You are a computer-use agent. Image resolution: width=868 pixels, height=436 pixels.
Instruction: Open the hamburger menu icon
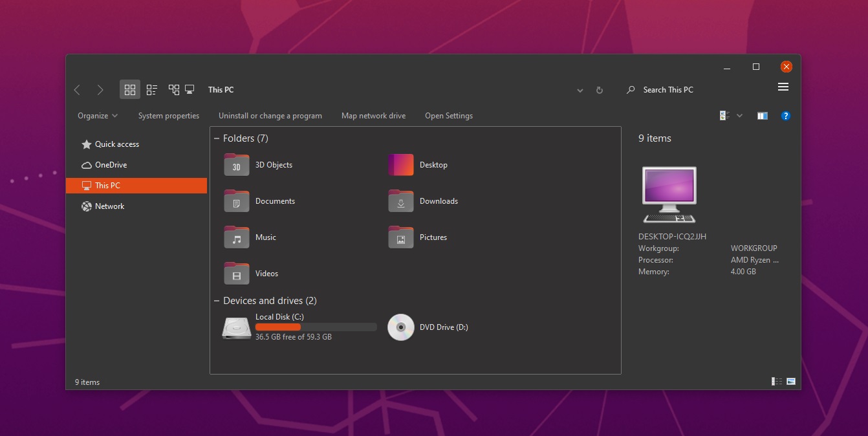coord(783,87)
